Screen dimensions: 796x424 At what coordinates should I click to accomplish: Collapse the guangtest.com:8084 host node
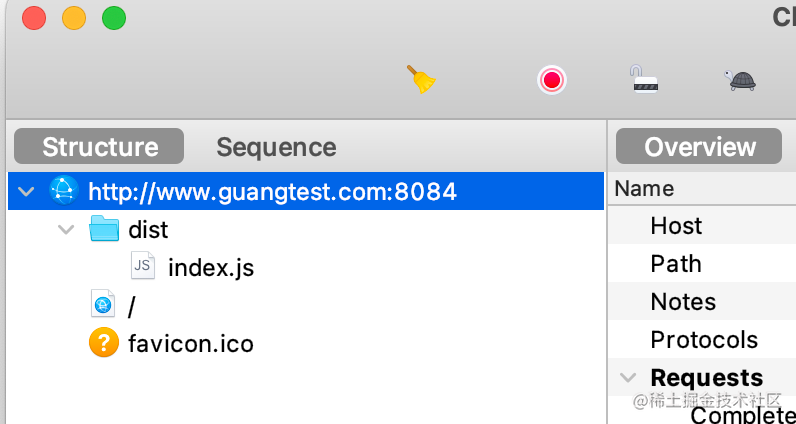pyautogui.click(x=26, y=191)
